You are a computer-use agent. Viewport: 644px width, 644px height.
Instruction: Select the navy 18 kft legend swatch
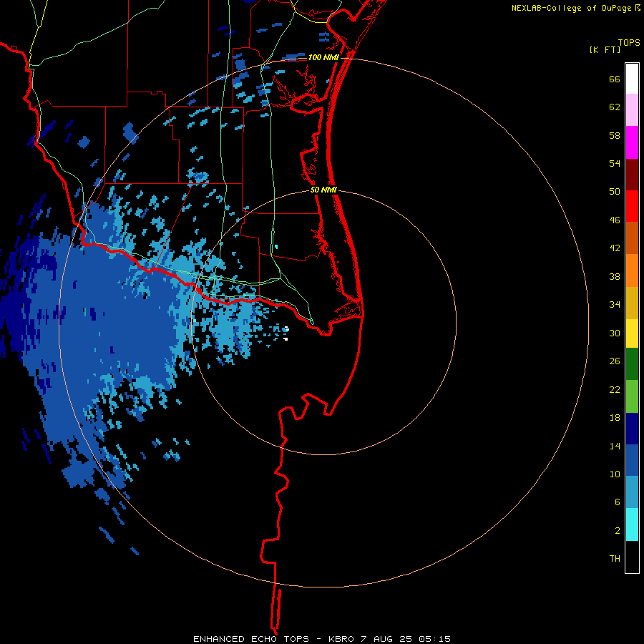click(632, 429)
